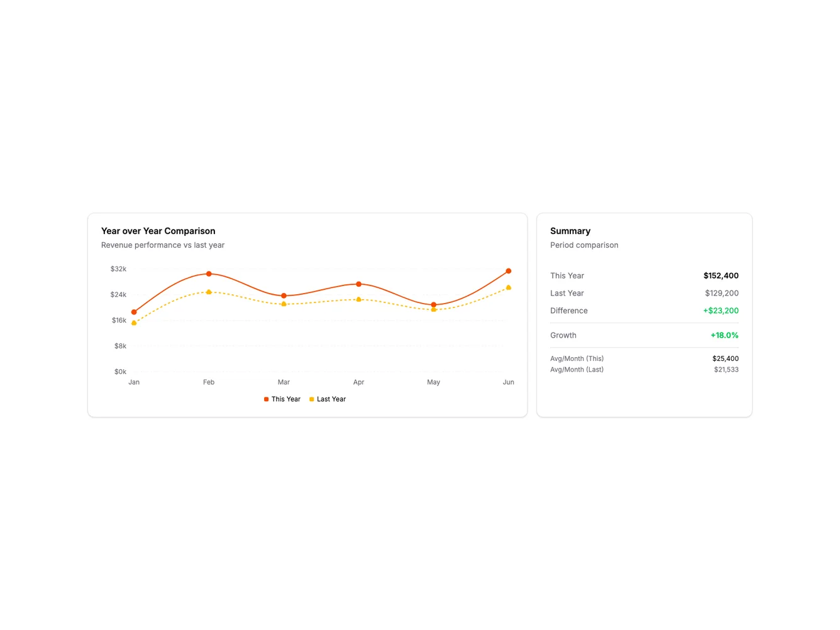Click the Last Year data point for Mar
Viewport: 840px width, 630px height.
[284, 304]
